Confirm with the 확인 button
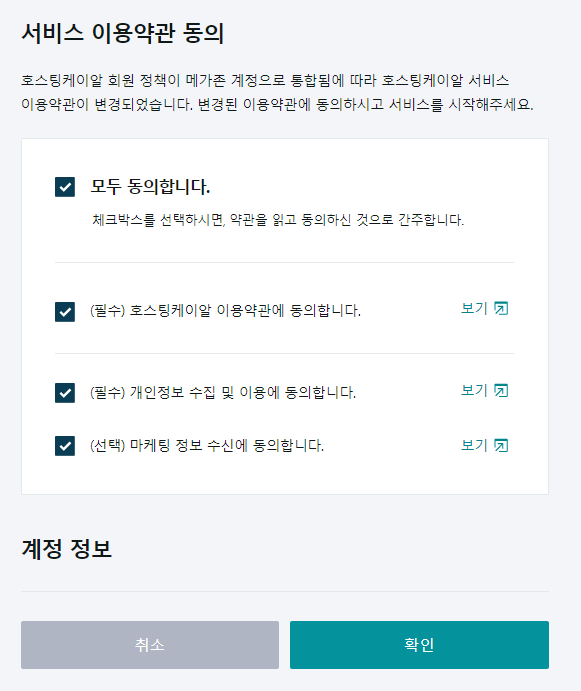This screenshot has height=691, width=581. 419,645
